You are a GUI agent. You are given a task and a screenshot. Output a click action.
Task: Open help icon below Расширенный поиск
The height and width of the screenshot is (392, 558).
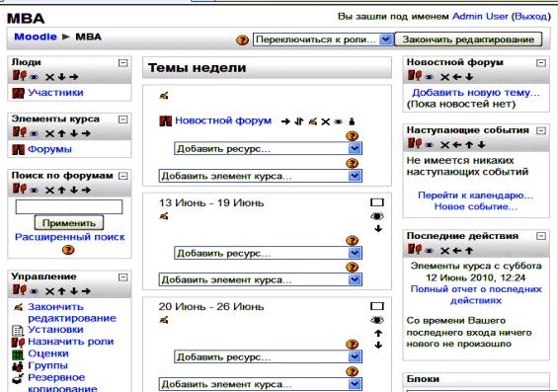pyautogui.click(x=68, y=250)
